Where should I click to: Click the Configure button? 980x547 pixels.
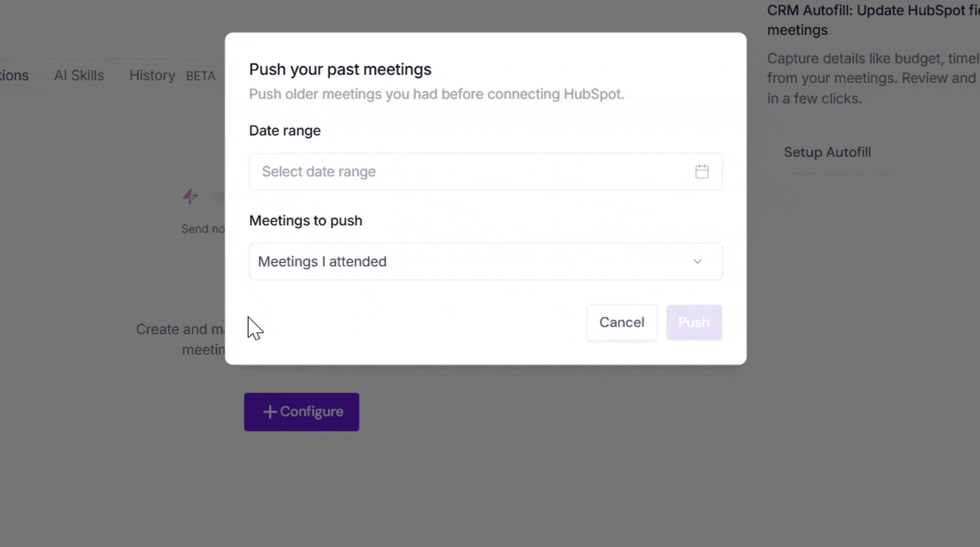coord(302,412)
